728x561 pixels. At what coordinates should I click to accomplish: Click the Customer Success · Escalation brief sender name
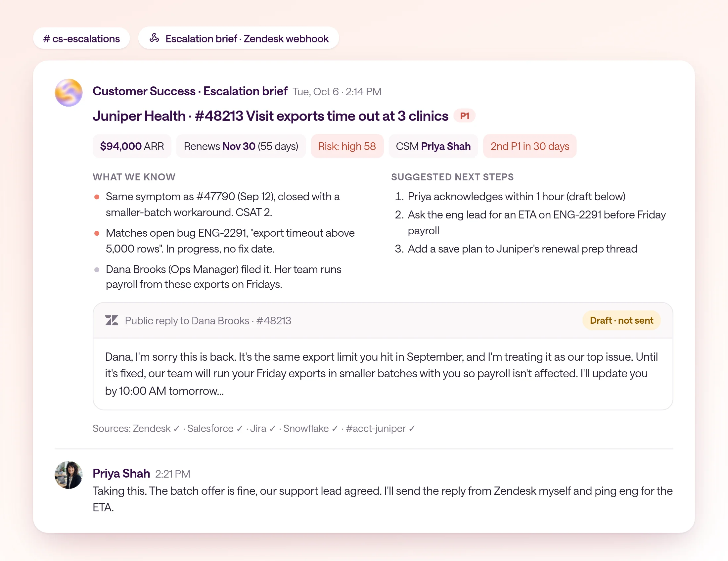190,91
